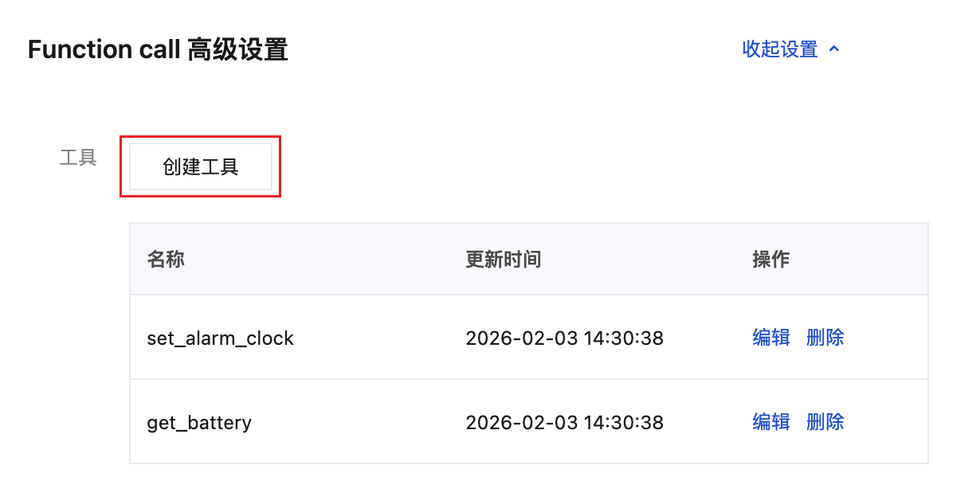
Task: Click the 名称 column header
Action: (x=166, y=260)
